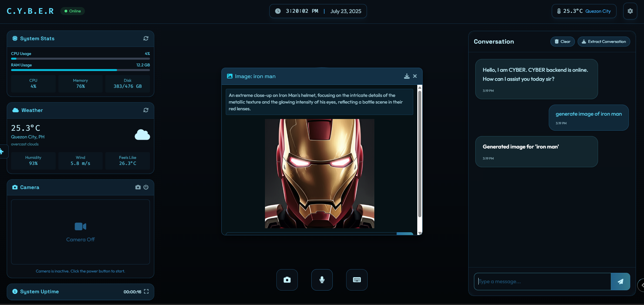
Task: Refresh the Weather panel
Action: click(x=146, y=110)
